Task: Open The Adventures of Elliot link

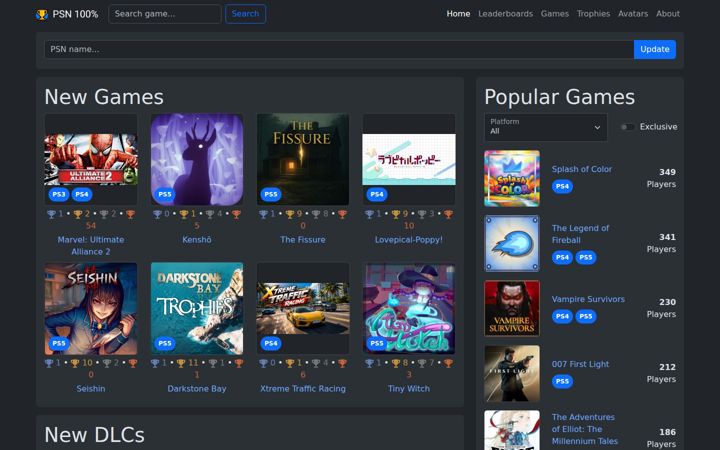Action: pos(585,429)
